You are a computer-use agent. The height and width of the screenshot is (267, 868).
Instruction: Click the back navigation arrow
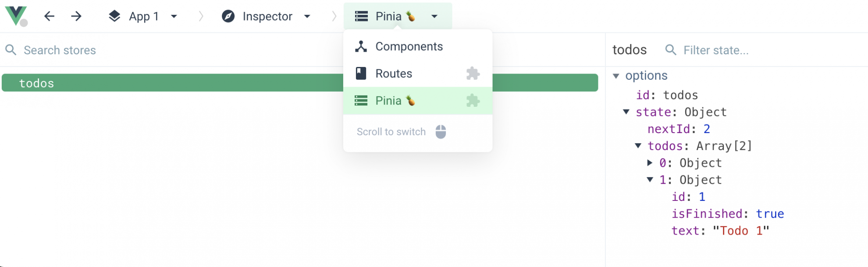[50, 16]
